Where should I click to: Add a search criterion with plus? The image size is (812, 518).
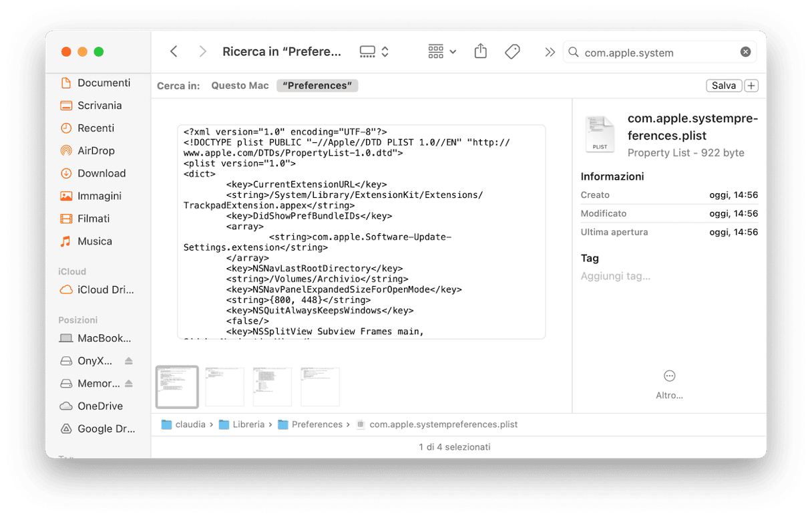tap(751, 86)
